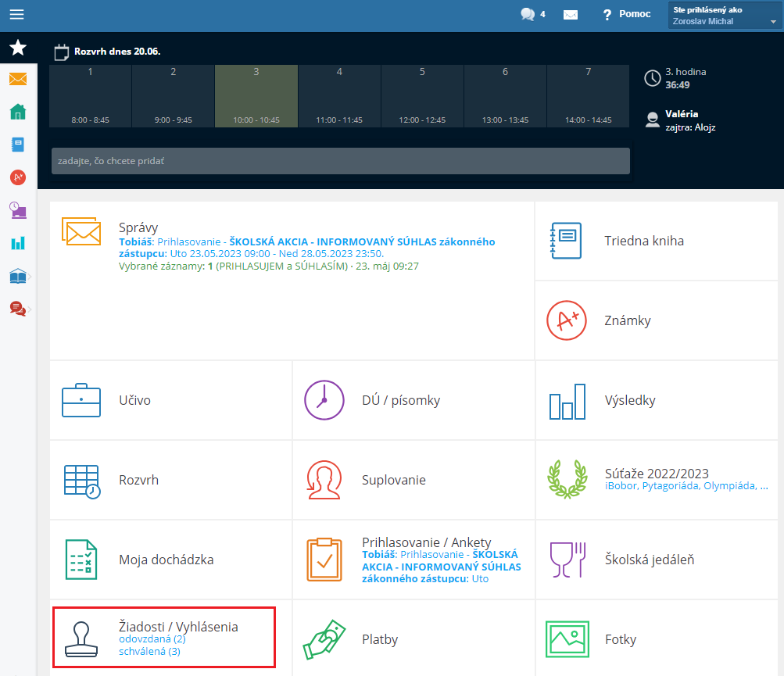
Task: Select lesson 2 slot 9:00 - 9:45
Action: pos(174,96)
